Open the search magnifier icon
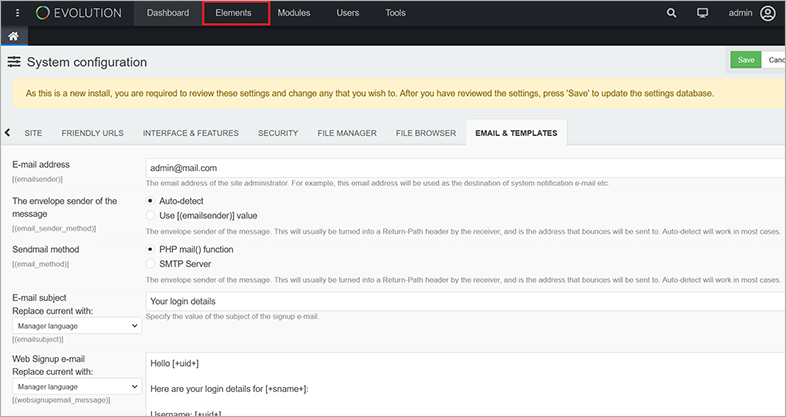The height and width of the screenshot is (417, 786). 671,13
